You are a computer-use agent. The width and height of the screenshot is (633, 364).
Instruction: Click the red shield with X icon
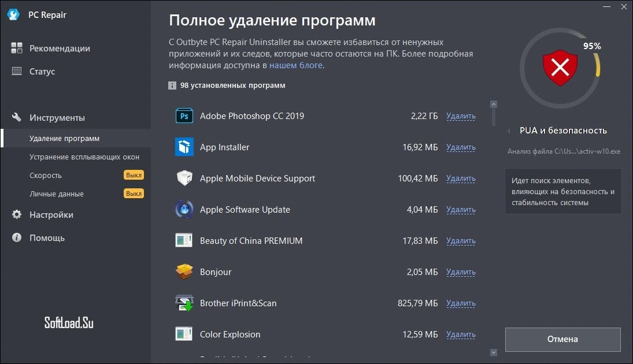tap(560, 68)
